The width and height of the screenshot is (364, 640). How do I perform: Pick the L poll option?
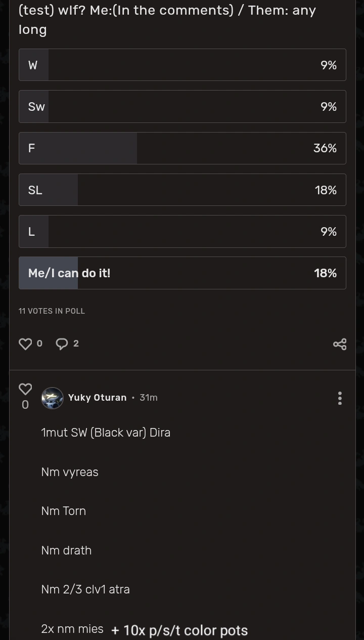[x=182, y=231]
